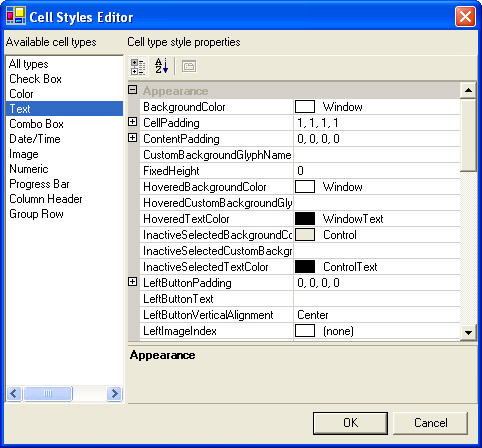Click the LeftImageIndex (none) image swatch
482x448 pixels.
(305, 331)
